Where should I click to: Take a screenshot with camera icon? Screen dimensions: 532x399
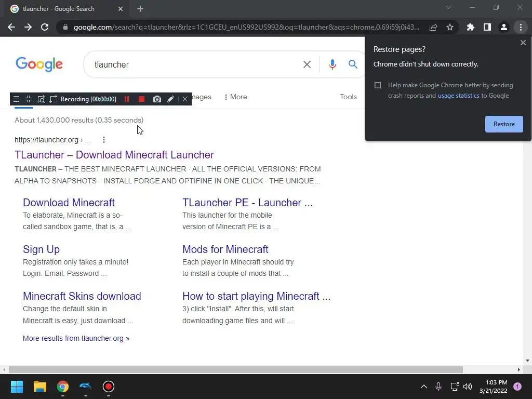157,99
